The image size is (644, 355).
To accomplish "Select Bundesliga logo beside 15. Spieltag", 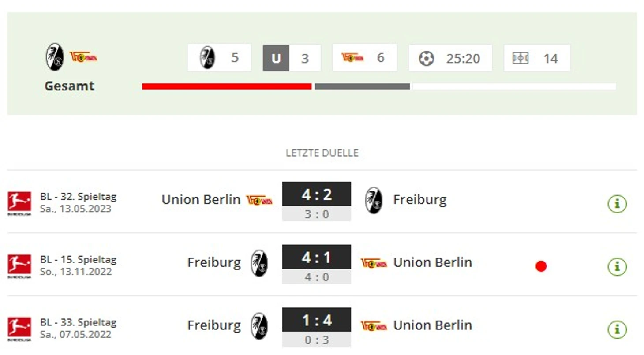I will pos(19,266).
